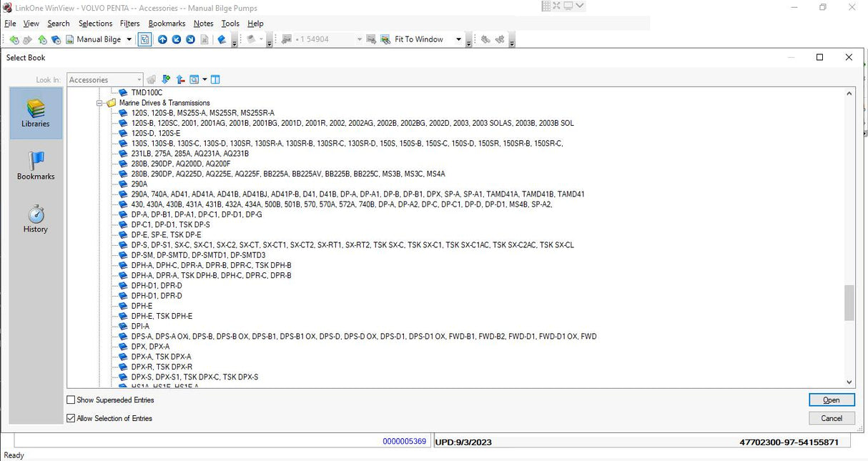Click the red up-one-level arrow icon
The width and height of the screenshot is (868, 461).
pos(180,79)
